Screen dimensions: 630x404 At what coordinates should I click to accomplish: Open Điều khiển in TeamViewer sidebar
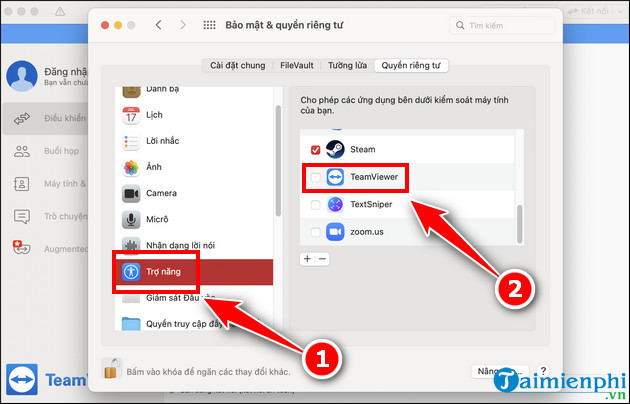tap(45, 118)
